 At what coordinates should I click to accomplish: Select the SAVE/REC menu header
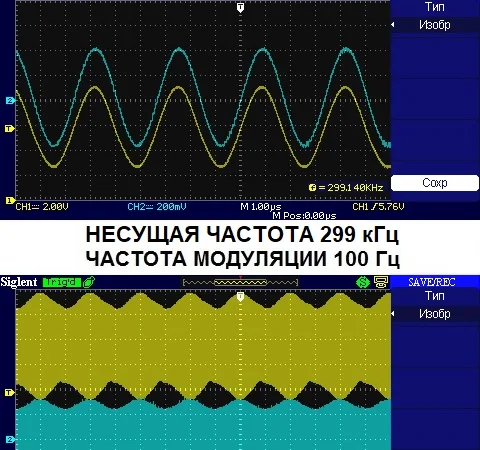point(432,282)
